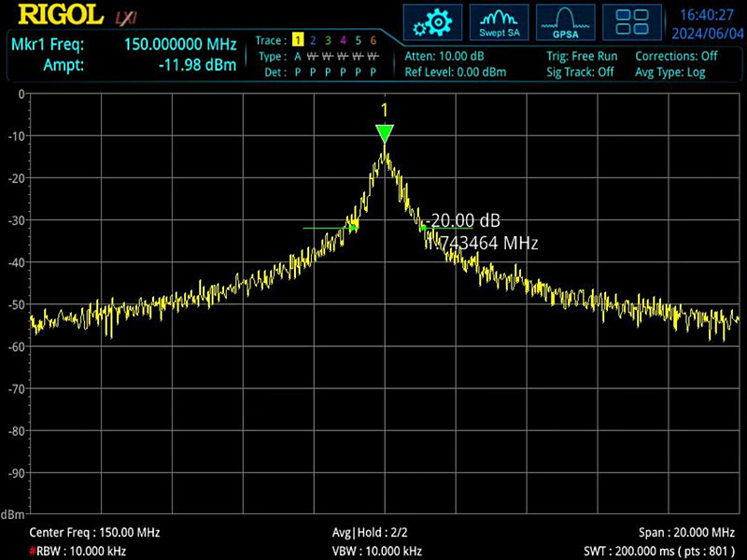Click the 0 reference level axis label
Viewport: 747px width, 560px height.
click(21, 94)
